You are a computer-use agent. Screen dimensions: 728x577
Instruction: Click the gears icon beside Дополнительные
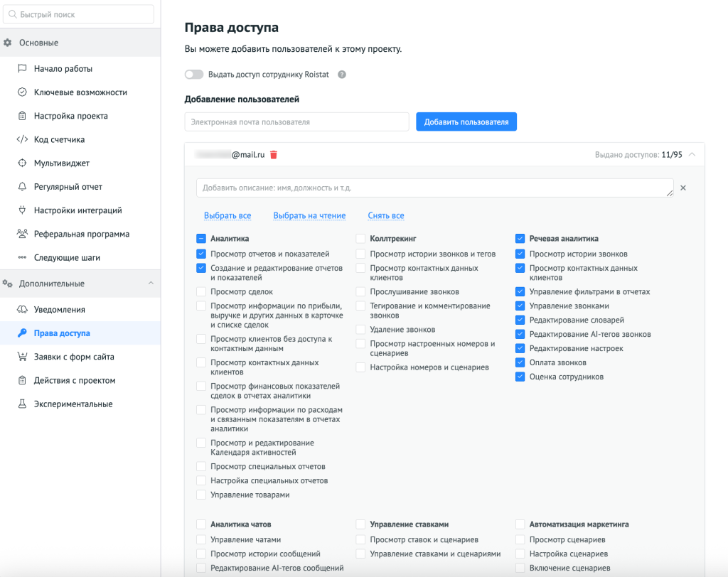[7, 284]
